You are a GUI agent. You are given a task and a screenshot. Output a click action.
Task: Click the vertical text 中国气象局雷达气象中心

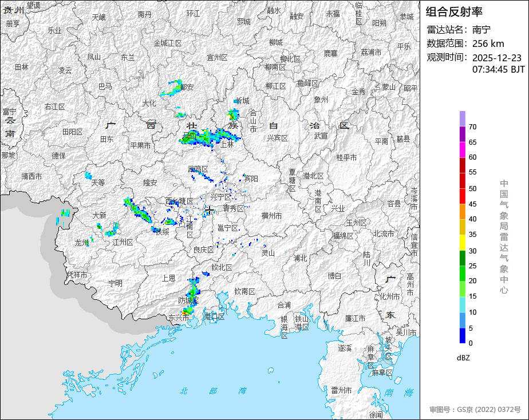tap(504, 237)
